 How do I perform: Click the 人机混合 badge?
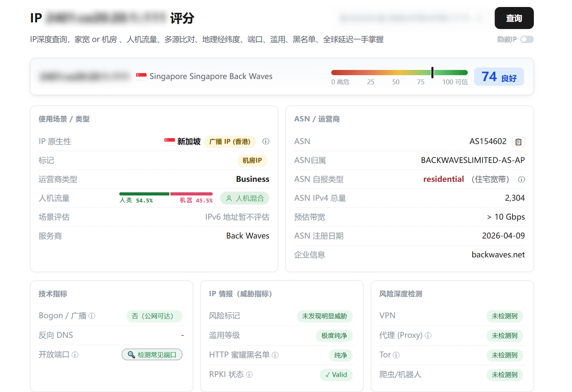pos(245,198)
